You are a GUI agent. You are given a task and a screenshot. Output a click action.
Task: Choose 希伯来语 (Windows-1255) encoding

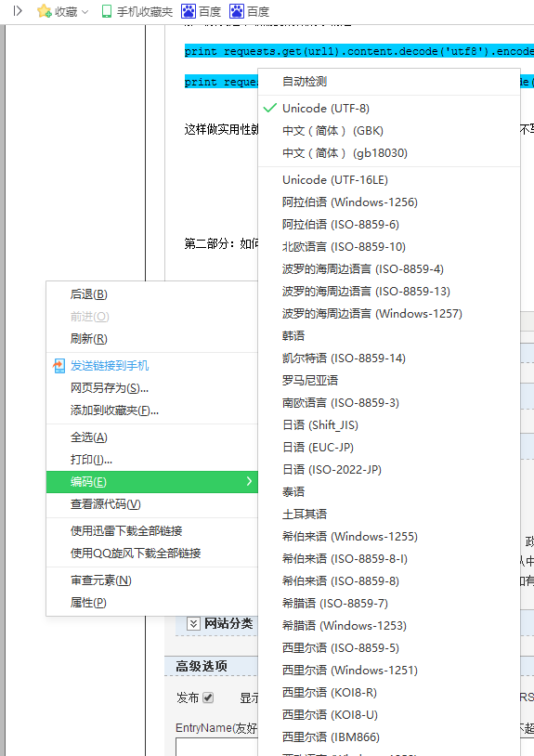point(389,536)
